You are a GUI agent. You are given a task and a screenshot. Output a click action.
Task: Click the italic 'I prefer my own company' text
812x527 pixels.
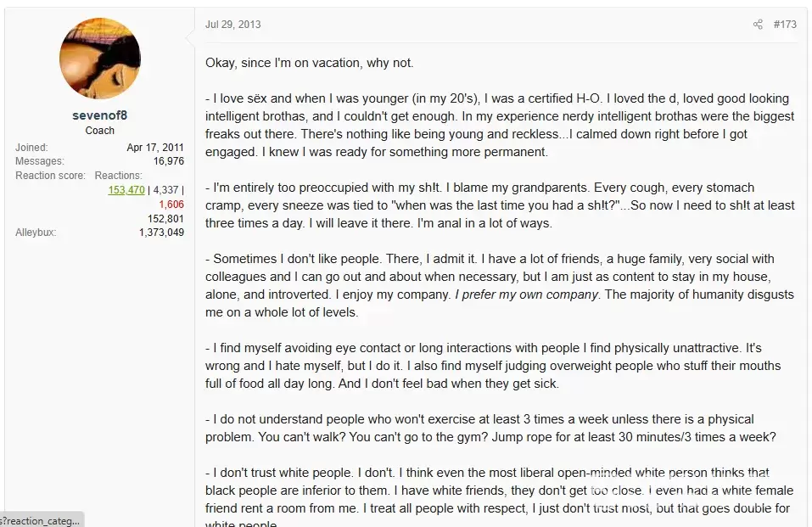[527, 294]
